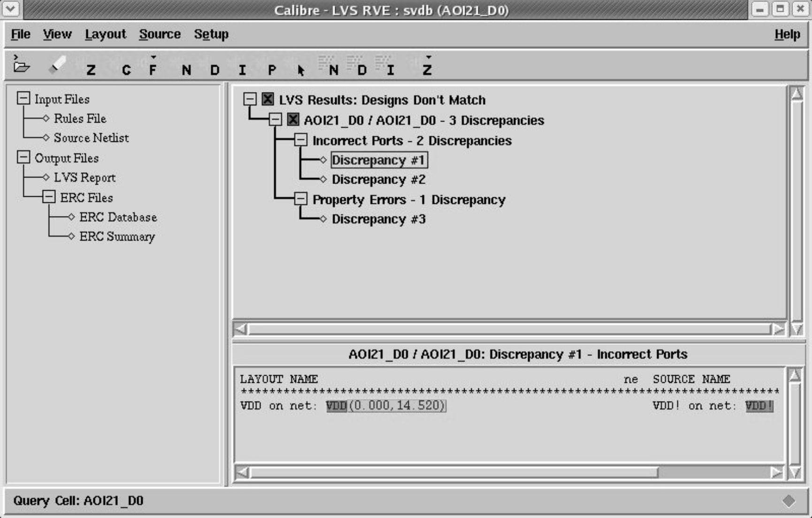The width and height of the screenshot is (812, 518).
Task: Open the last Z button dropdown arrow
Action: (x=429, y=57)
